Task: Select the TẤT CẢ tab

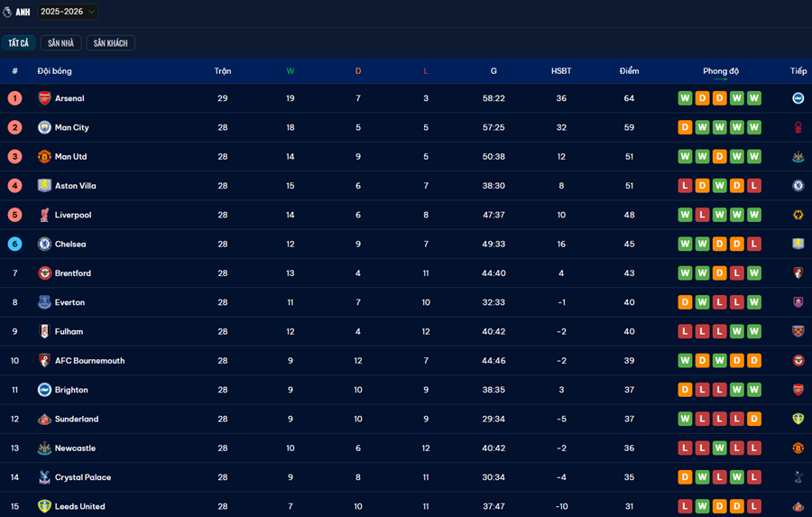Action: tap(19, 43)
